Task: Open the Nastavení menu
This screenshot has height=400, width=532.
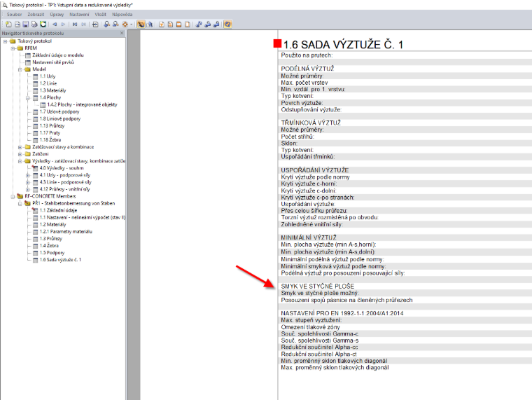Action: [x=79, y=15]
